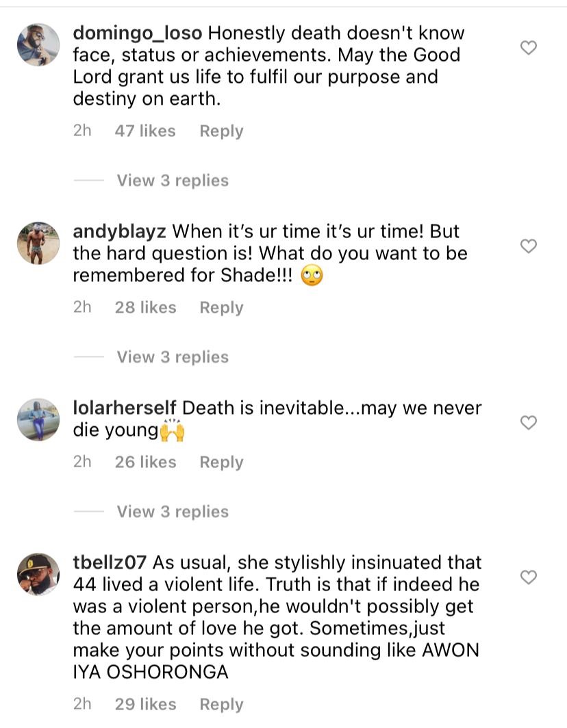Screen dimensions: 567x728
Task: Tap lolarherself's avatar
Action: click(38, 419)
